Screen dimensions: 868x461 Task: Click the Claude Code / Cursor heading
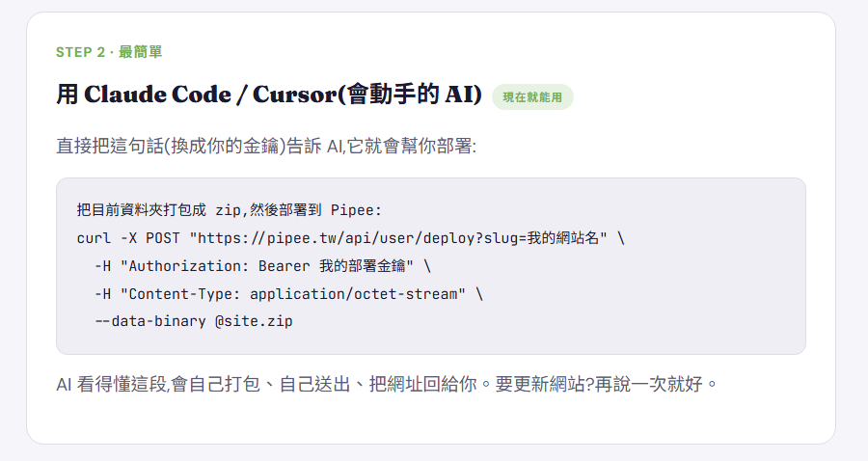click(269, 95)
